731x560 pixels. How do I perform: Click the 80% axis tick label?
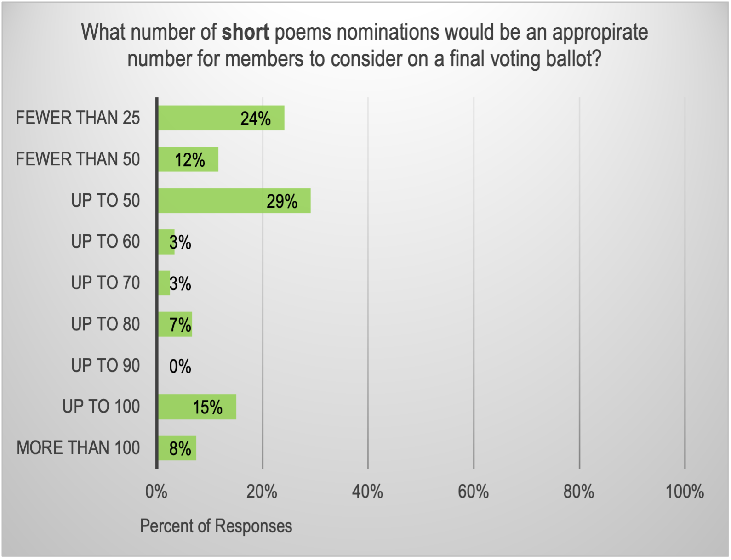(x=579, y=492)
